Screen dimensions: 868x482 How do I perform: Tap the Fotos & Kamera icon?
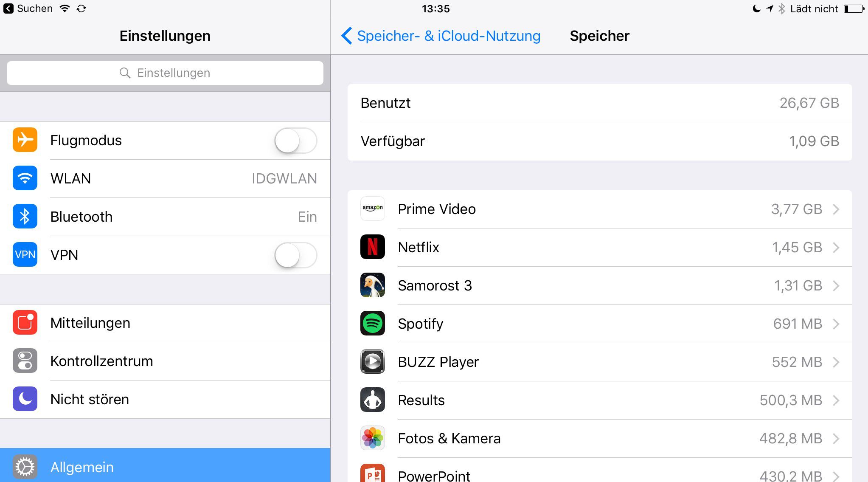point(372,438)
